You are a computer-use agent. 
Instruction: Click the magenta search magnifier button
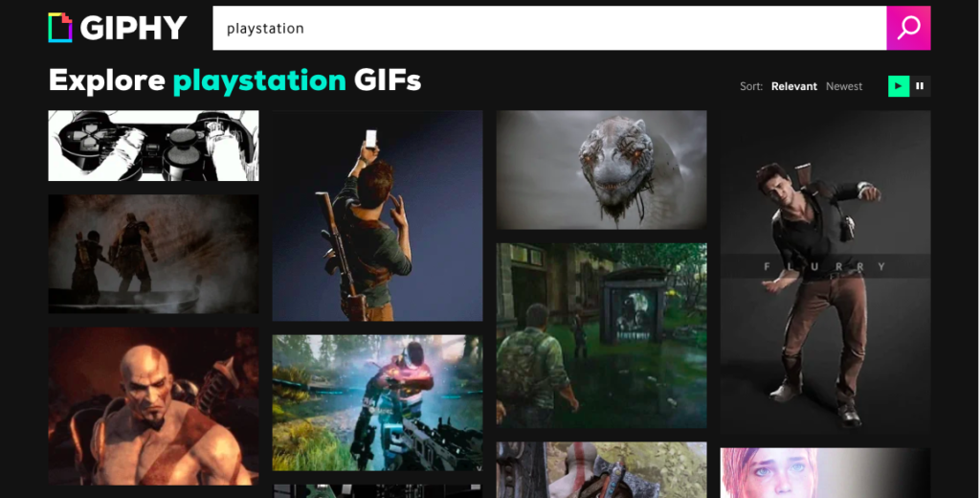908,28
